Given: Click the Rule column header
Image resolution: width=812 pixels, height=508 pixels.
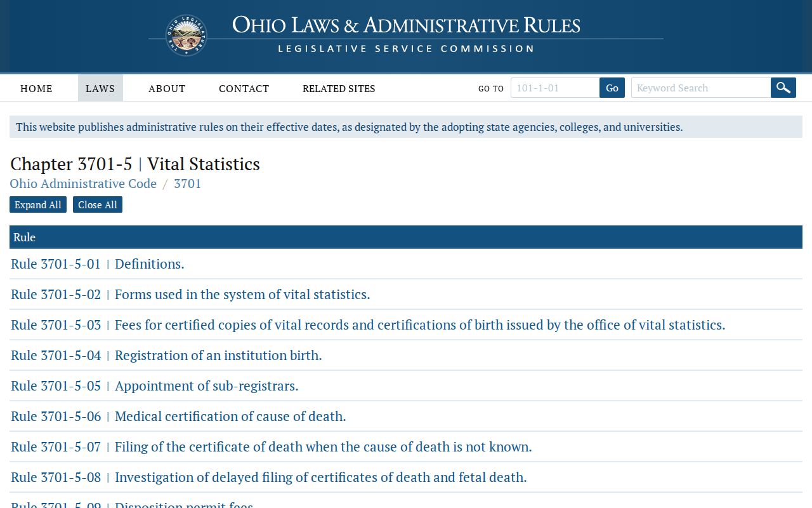Looking at the screenshot, I should tap(406, 237).
